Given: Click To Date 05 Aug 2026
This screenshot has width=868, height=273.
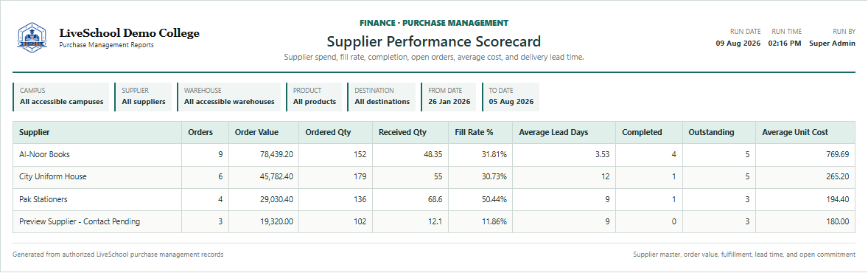Looking at the screenshot, I should click(x=511, y=97).
